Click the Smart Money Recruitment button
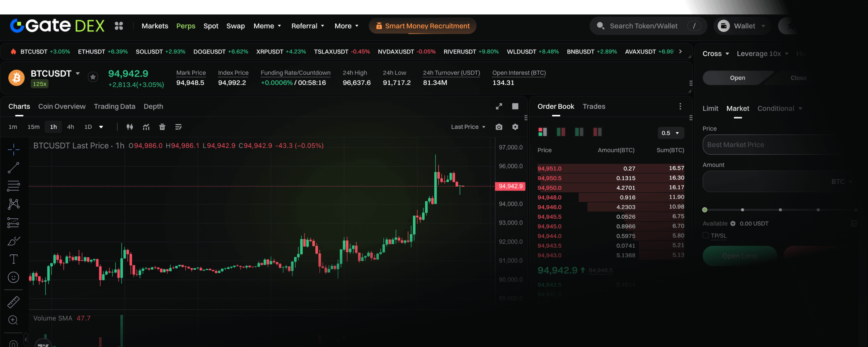The width and height of the screenshot is (868, 347). [422, 26]
